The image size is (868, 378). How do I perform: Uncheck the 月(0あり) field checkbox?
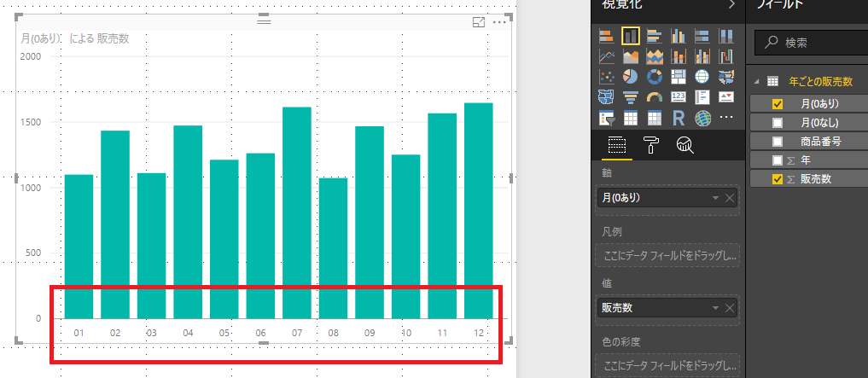point(778,103)
